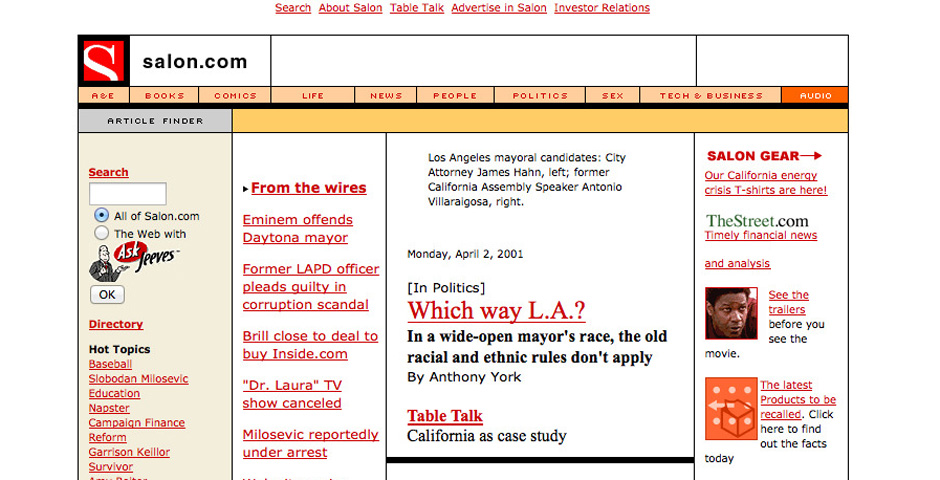
Task: Click the TheStreet.com logo
Action: coord(757,221)
